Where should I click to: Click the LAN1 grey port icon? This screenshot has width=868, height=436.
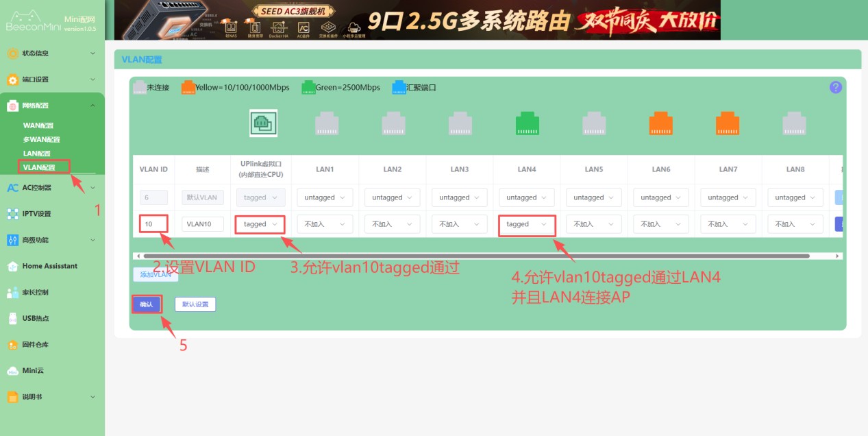(x=327, y=123)
